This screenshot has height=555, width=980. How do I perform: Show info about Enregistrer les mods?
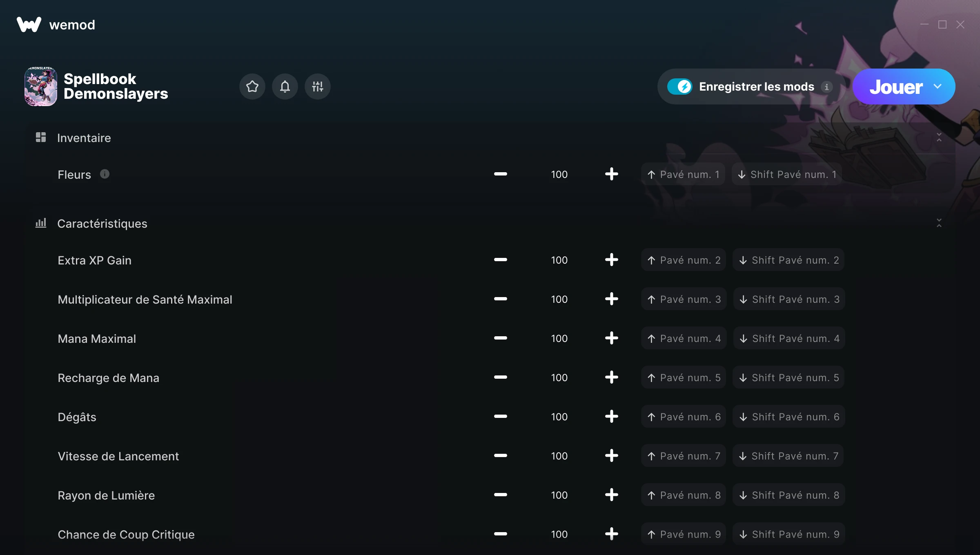coord(826,87)
